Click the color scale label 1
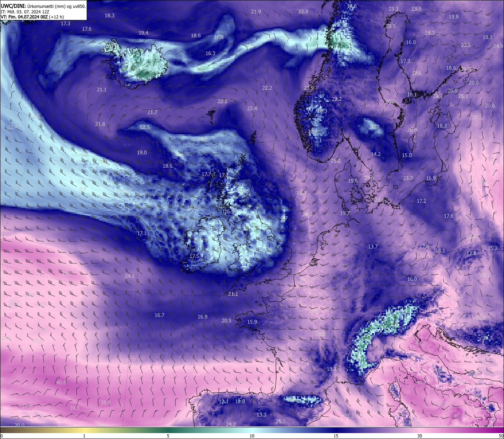504x439 pixels. [x=84, y=436]
